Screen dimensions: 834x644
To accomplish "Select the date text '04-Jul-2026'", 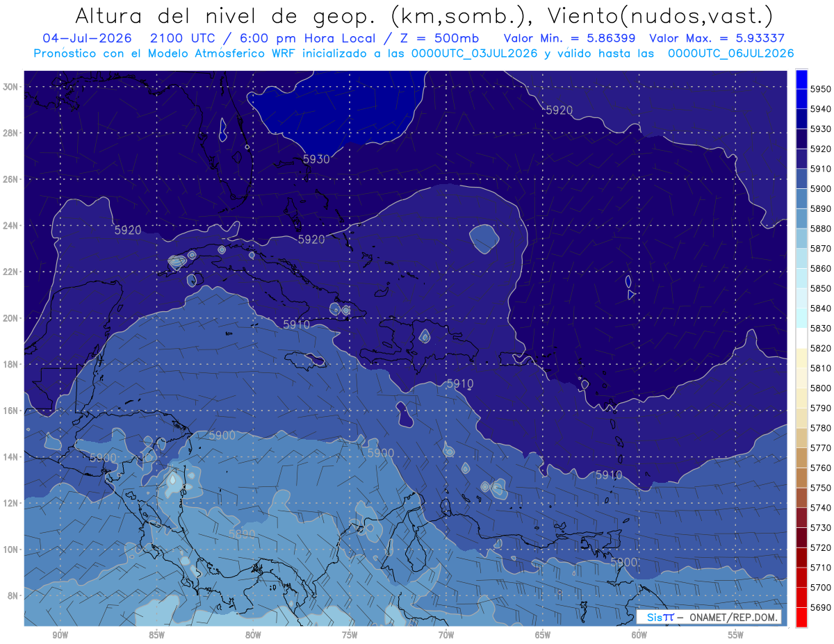I will [86, 38].
